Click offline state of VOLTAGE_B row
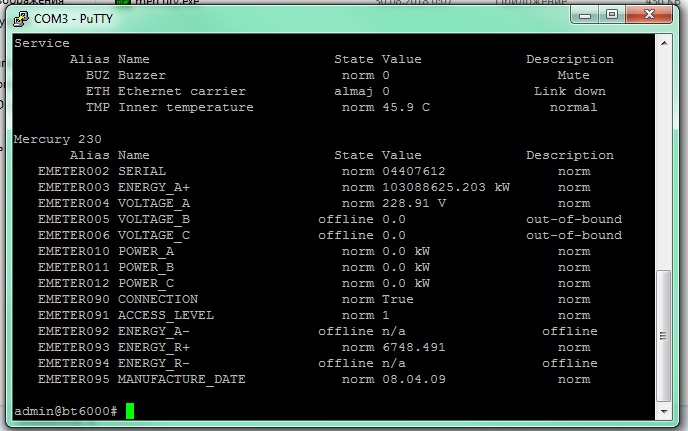688x431 pixels. 346,219
